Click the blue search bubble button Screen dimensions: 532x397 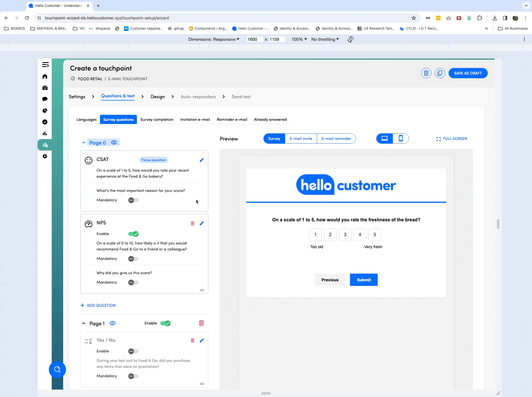pos(57,370)
